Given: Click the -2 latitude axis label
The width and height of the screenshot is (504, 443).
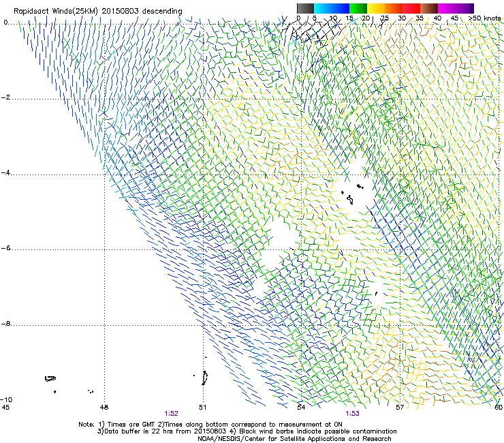Looking at the screenshot, I should point(5,97).
